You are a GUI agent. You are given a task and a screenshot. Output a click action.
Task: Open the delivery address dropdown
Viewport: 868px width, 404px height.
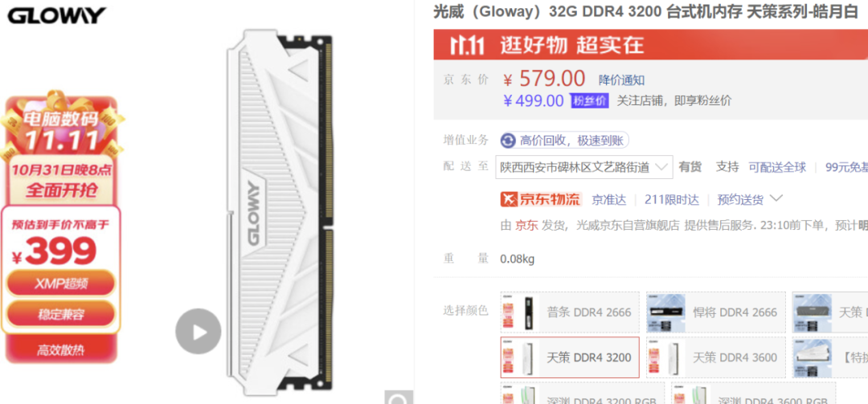[x=584, y=167]
